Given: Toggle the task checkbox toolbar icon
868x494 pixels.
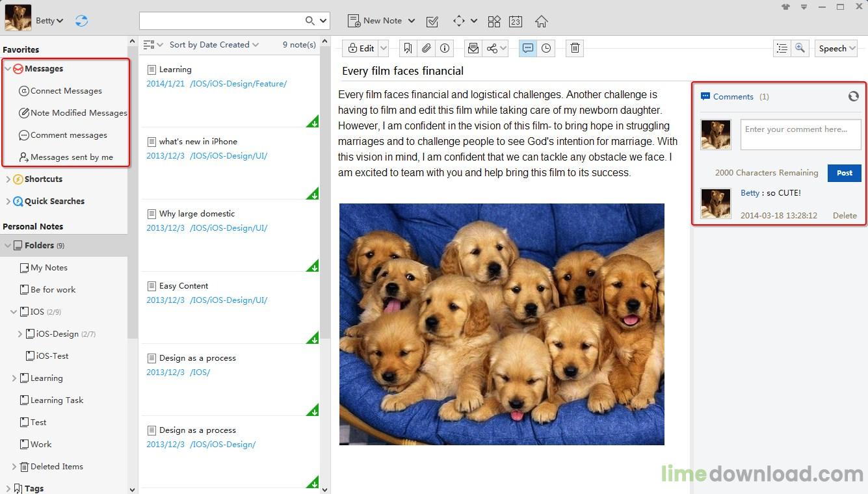Looking at the screenshot, I should [432, 21].
